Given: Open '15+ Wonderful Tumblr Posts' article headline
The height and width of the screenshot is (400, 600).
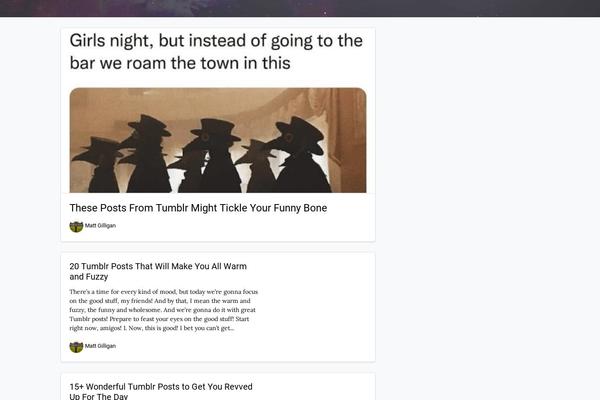Looking at the screenshot, I should tap(161, 391).
